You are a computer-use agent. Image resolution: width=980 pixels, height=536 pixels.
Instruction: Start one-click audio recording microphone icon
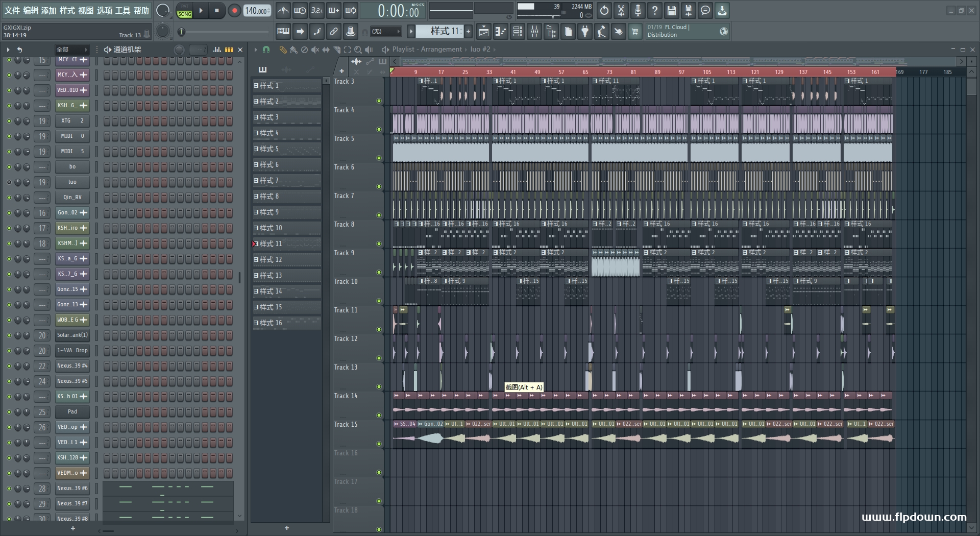click(x=638, y=10)
